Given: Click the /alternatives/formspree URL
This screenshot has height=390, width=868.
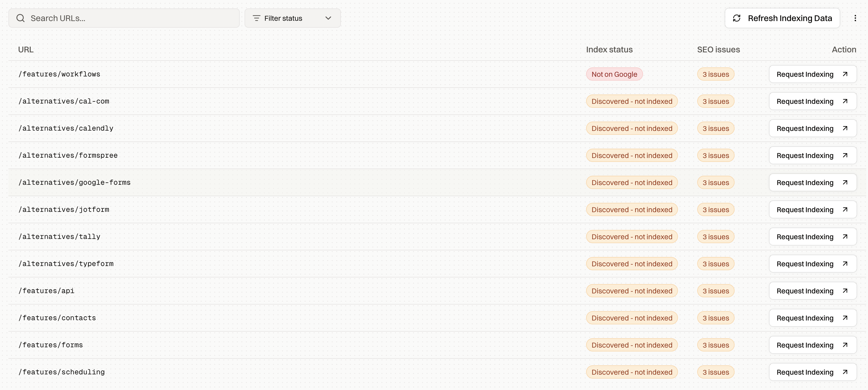Looking at the screenshot, I should click(x=68, y=156).
